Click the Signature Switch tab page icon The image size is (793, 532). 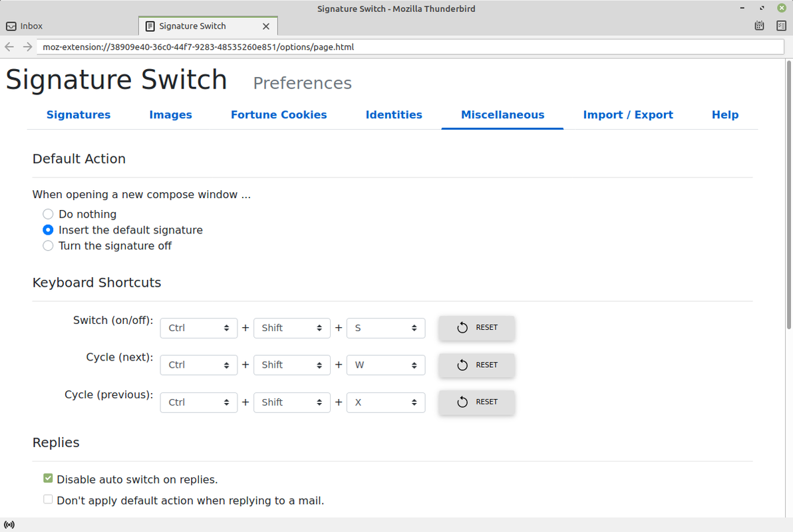[150, 27]
